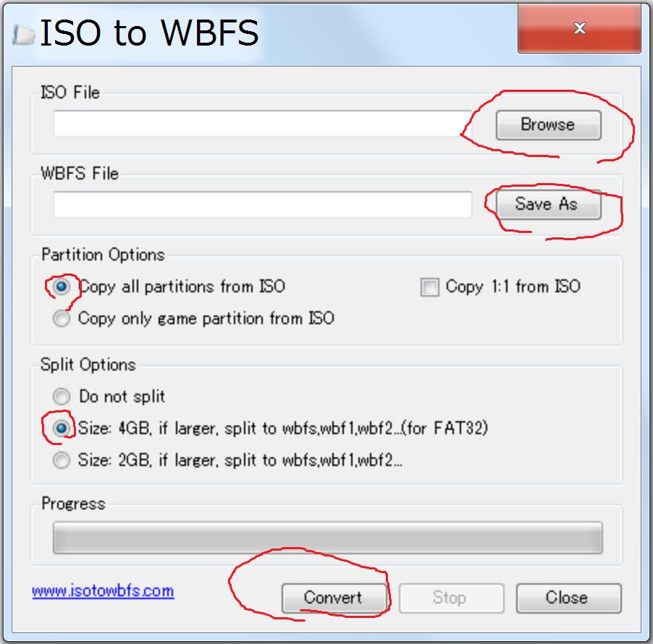This screenshot has width=653, height=644.
Task: Open the www.isotowbfs.com link
Action: (x=103, y=590)
